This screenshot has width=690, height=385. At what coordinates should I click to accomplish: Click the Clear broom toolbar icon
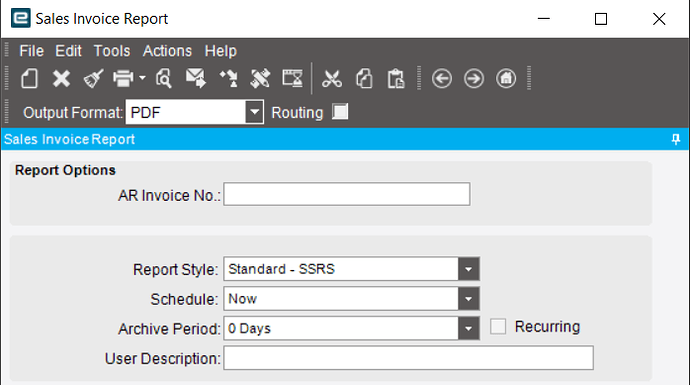coord(93,79)
